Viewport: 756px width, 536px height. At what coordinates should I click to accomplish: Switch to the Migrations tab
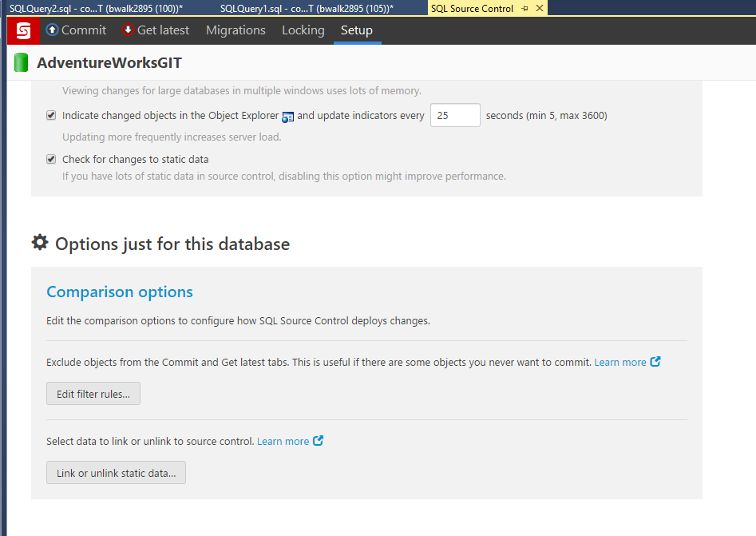tap(236, 30)
